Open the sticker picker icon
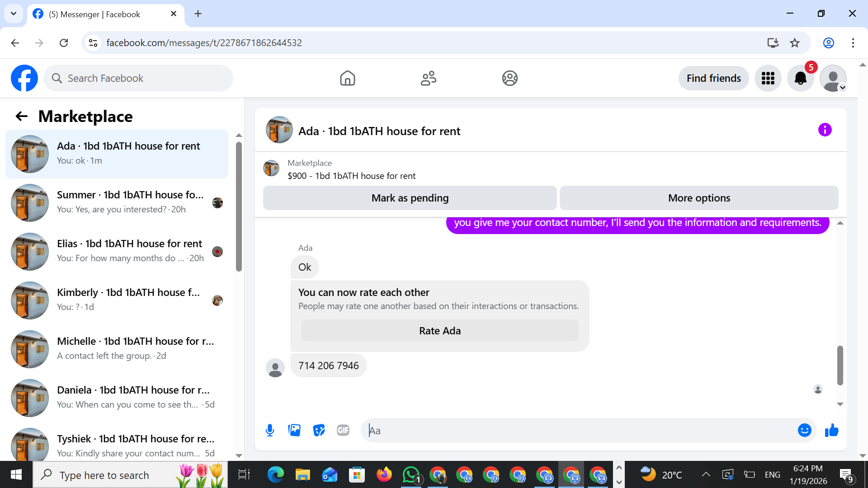Viewport: 868px width, 488px height. coord(319,430)
